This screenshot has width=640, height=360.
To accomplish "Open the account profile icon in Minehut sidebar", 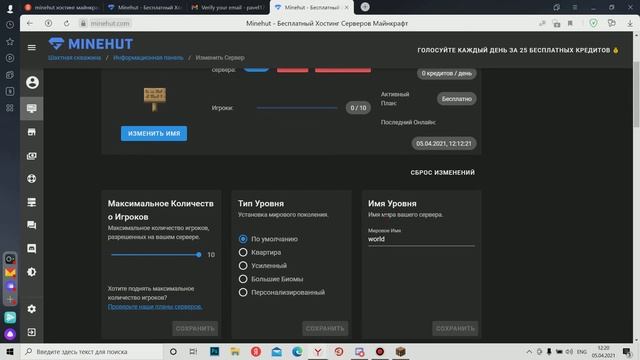I will coord(32,82).
